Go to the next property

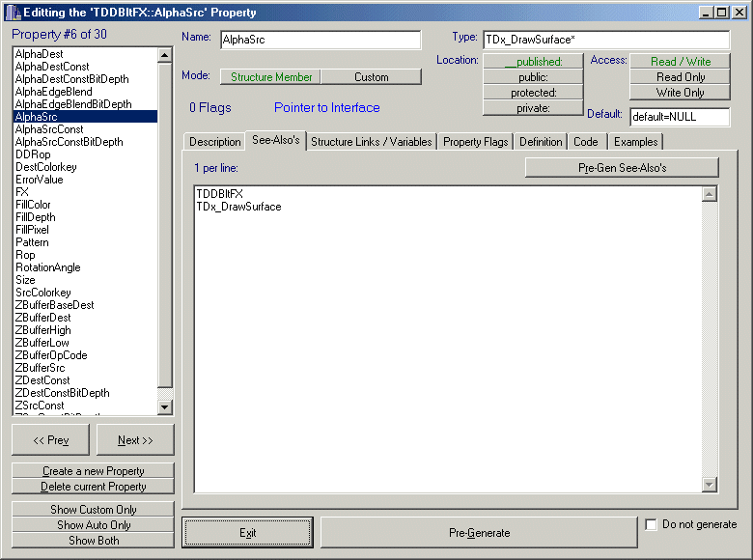(135, 440)
